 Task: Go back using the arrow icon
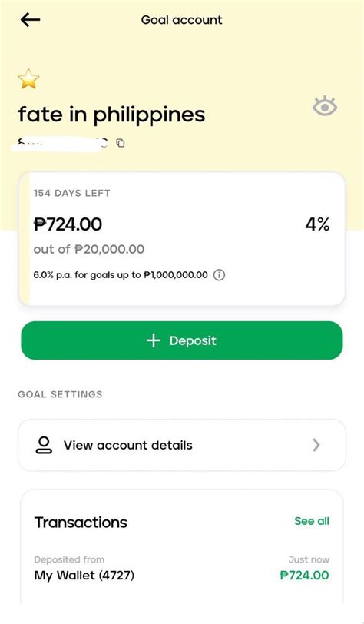30,19
